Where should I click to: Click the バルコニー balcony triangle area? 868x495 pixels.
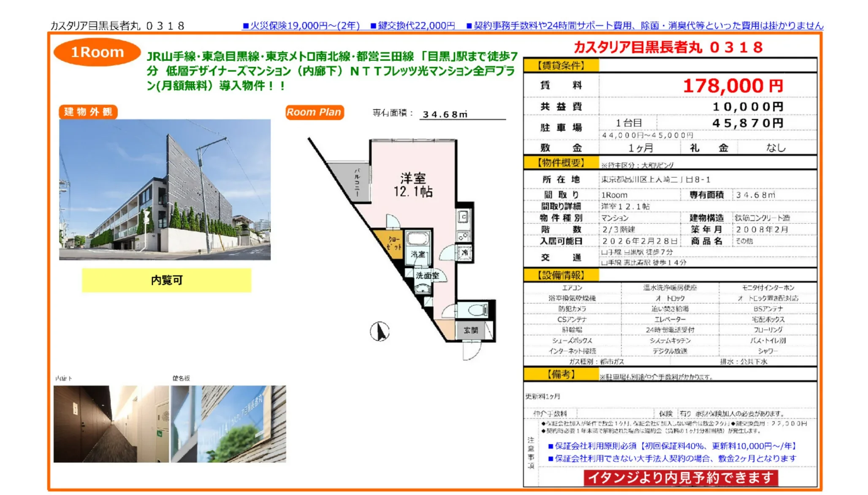tap(356, 182)
